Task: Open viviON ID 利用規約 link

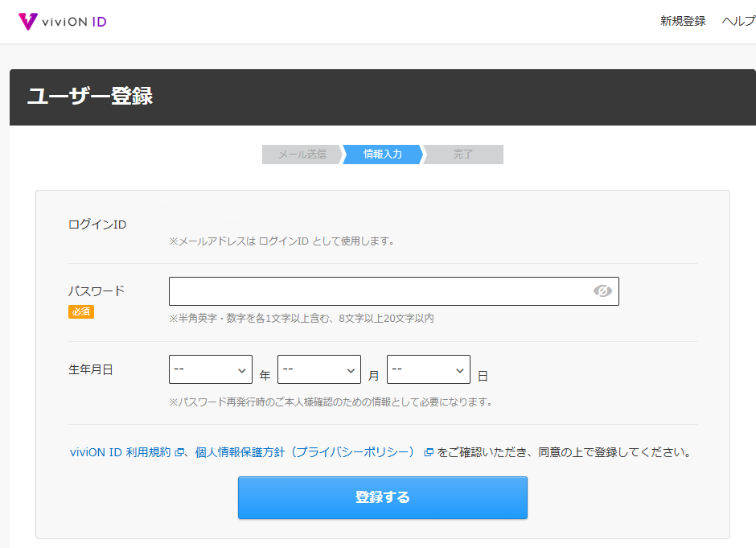Action: 121,452
